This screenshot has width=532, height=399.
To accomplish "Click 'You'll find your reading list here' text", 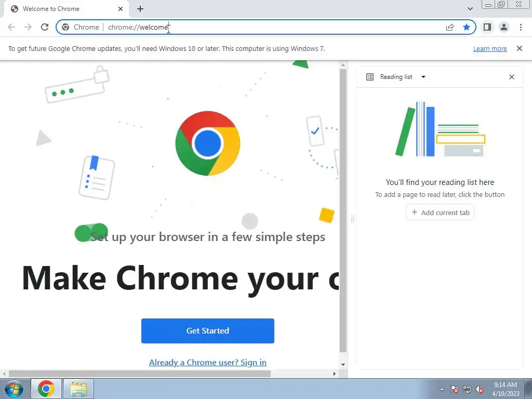I will [x=440, y=182].
